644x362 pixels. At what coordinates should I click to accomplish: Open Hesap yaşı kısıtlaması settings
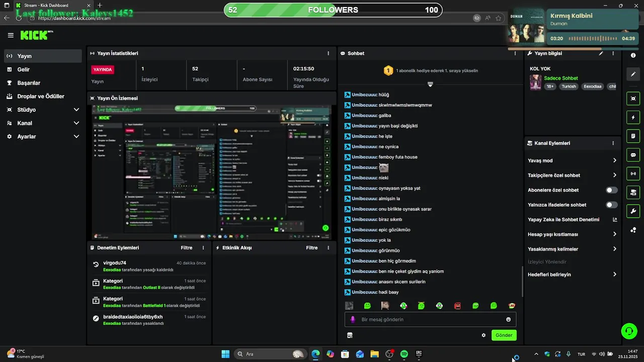click(x=573, y=234)
